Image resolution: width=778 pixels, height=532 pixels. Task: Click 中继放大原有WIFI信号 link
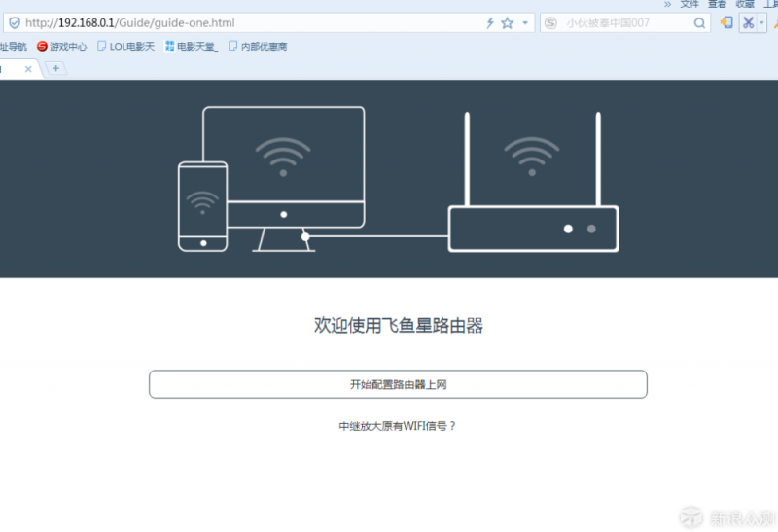click(397, 426)
